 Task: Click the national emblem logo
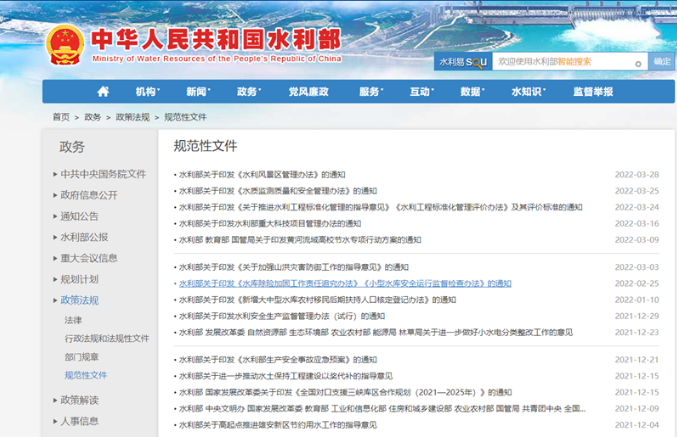coord(65,45)
